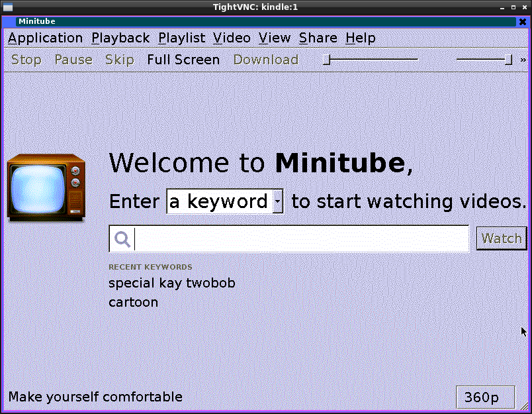This screenshot has height=414, width=532.
Task: Click the Watch button
Action: tap(502, 238)
